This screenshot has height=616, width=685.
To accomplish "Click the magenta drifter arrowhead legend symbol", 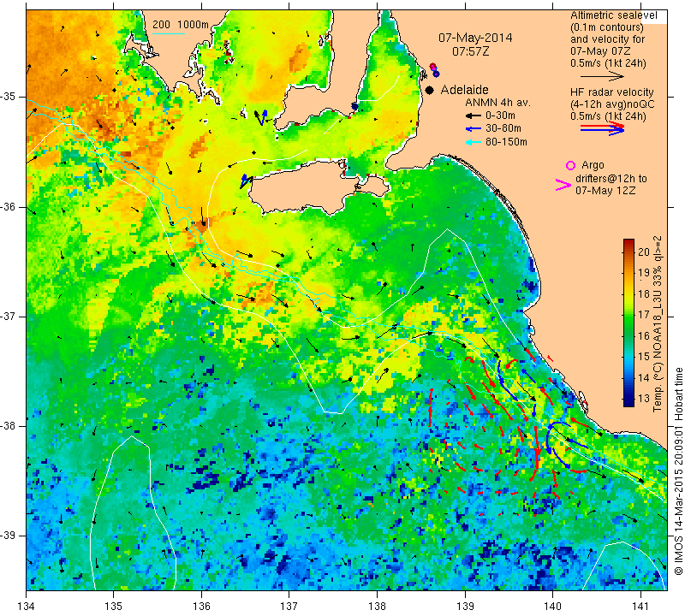I will pyautogui.click(x=563, y=185).
